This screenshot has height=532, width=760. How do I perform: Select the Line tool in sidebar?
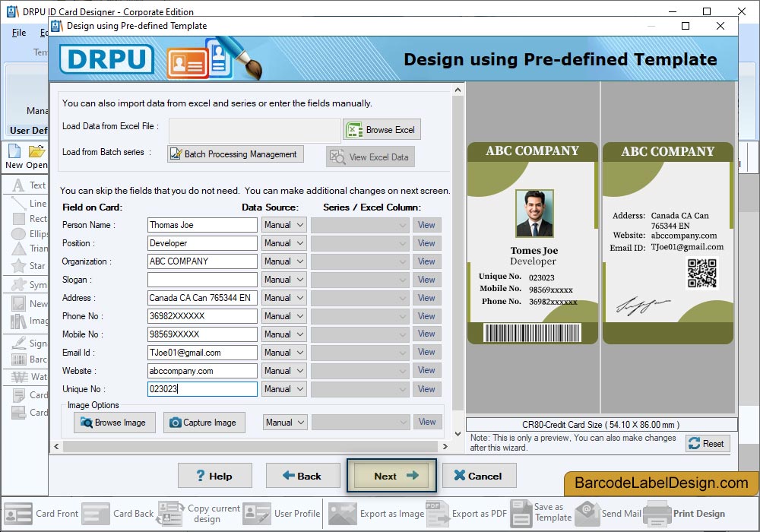pyautogui.click(x=29, y=203)
